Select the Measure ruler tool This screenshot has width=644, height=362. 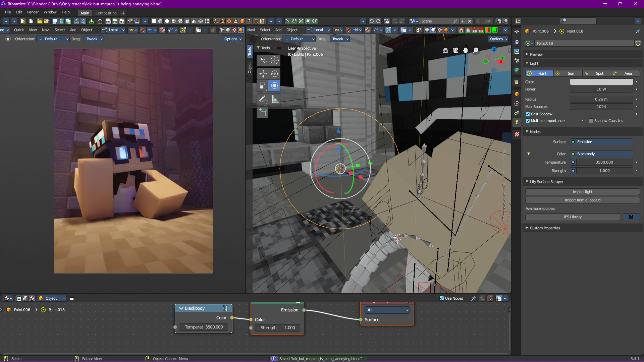coord(275,99)
